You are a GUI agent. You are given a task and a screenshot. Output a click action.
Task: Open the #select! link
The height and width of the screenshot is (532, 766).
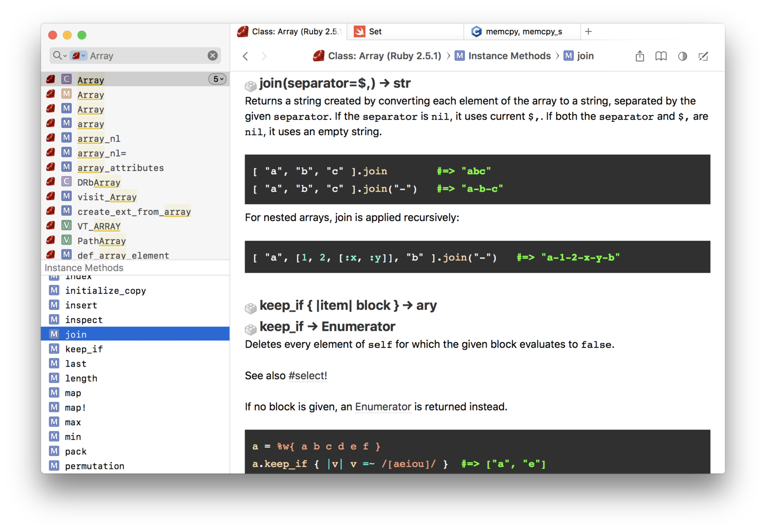coord(307,376)
